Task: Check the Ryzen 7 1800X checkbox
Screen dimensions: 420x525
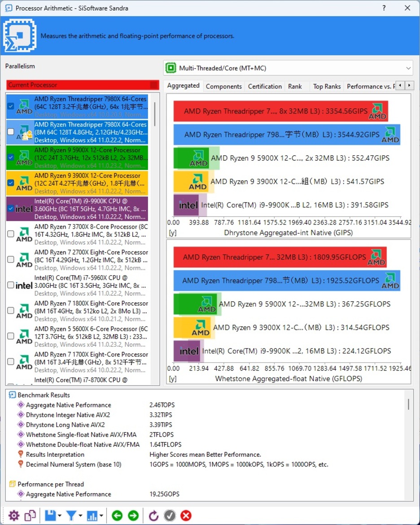Action: (x=11, y=311)
